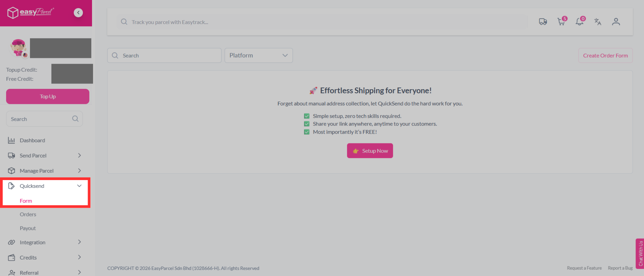Viewport: 644px width, 276px height.
Task: Open the notifications bell
Action: click(580, 21)
